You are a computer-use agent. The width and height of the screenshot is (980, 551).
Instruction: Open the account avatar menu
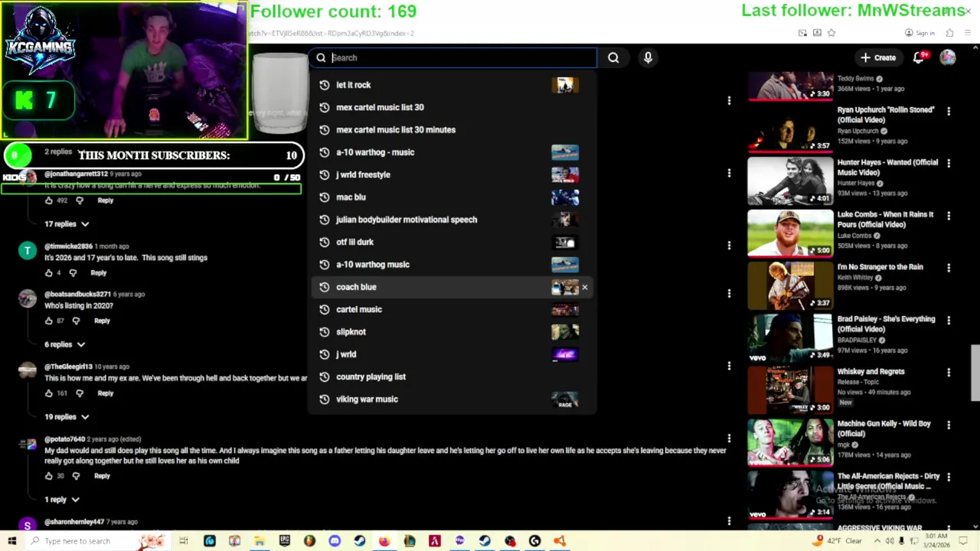[x=948, y=57]
